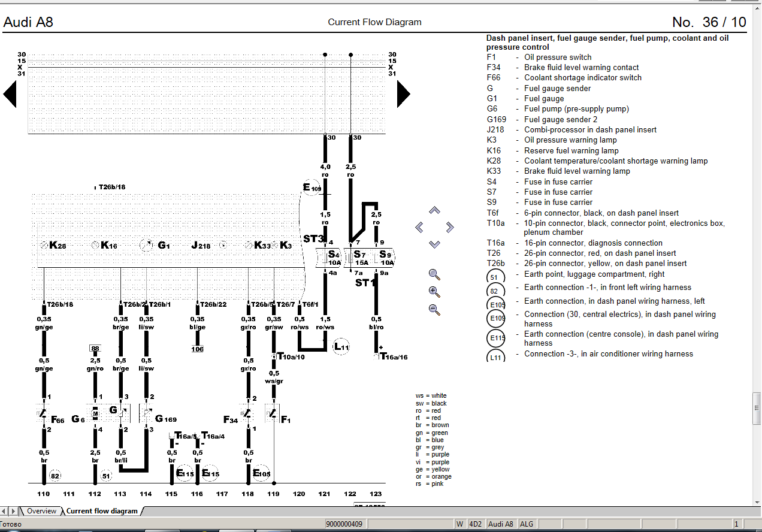
Task: Click the ALG status bar field
Action: click(x=527, y=524)
